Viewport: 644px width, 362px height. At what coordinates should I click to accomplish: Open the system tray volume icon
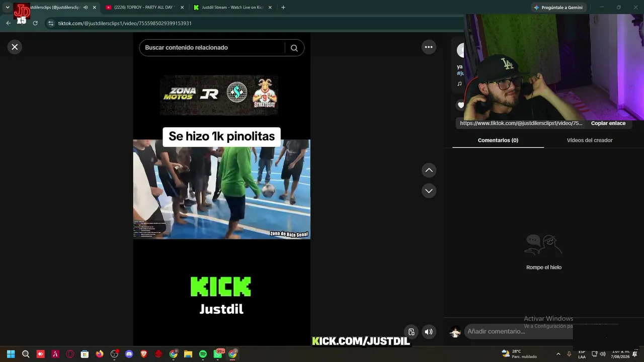(603, 354)
